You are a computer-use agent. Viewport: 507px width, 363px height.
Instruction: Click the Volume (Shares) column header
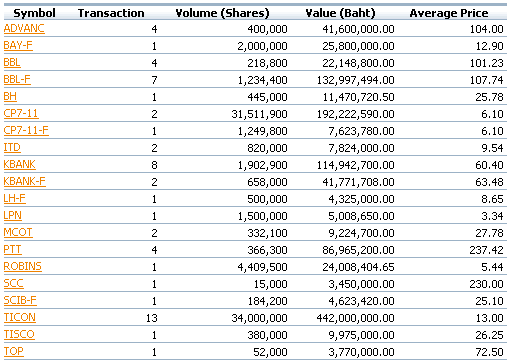[222, 13]
